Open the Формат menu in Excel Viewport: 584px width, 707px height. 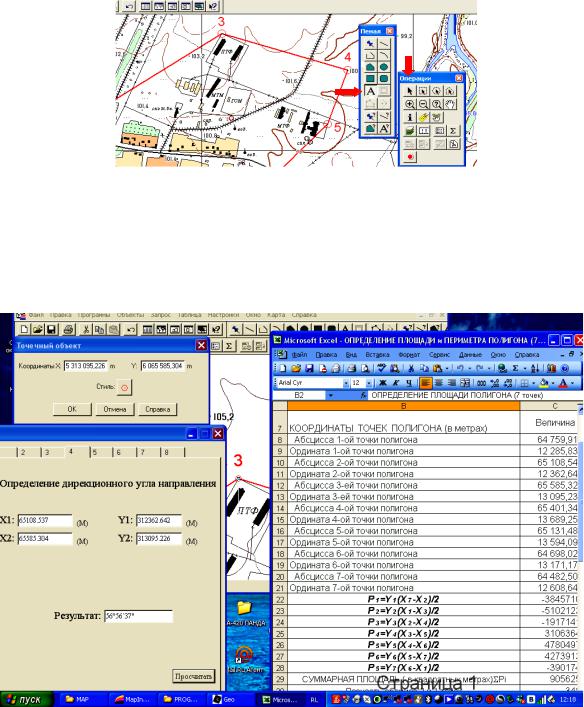click(x=409, y=355)
